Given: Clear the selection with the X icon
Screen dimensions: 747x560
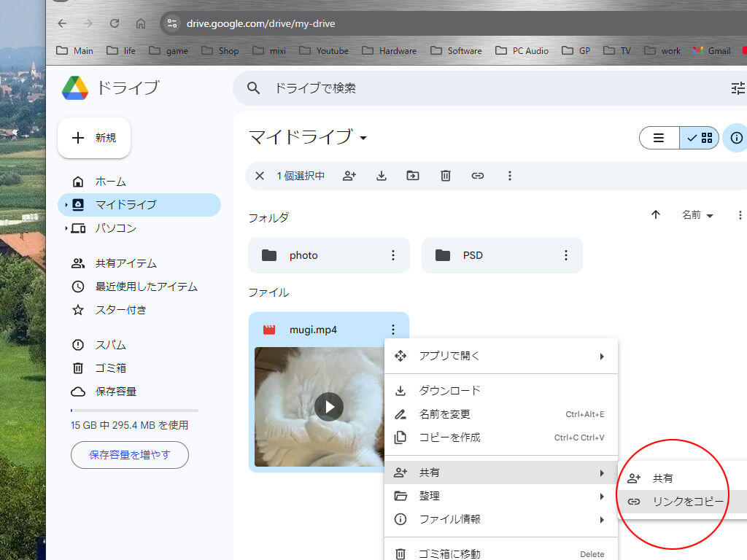Looking at the screenshot, I should [260, 176].
